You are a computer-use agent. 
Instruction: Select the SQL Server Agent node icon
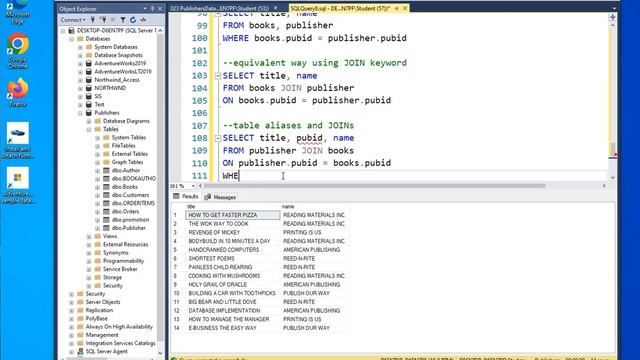(80, 351)
